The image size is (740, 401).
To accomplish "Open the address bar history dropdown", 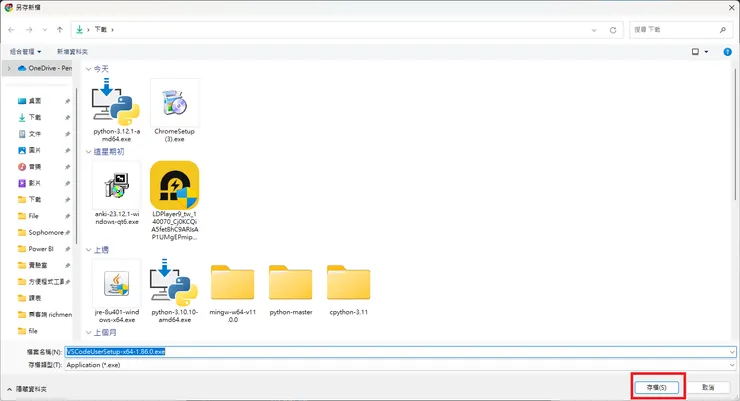I will tap(594, 30).
